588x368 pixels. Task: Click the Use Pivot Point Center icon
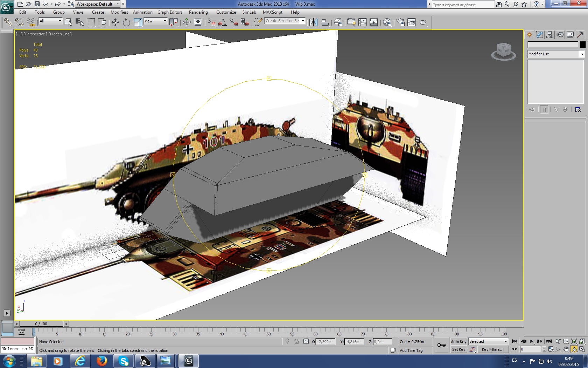(x=174, y=22)
